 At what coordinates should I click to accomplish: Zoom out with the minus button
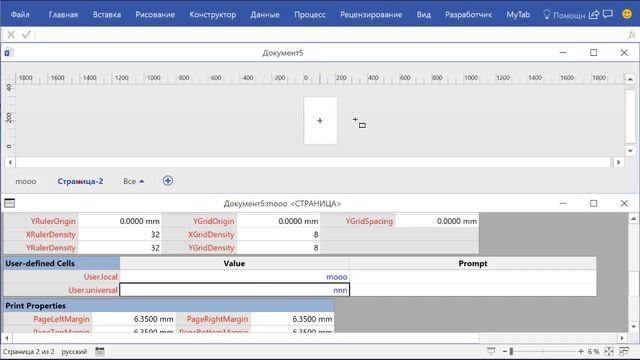(x=505, y=351)
